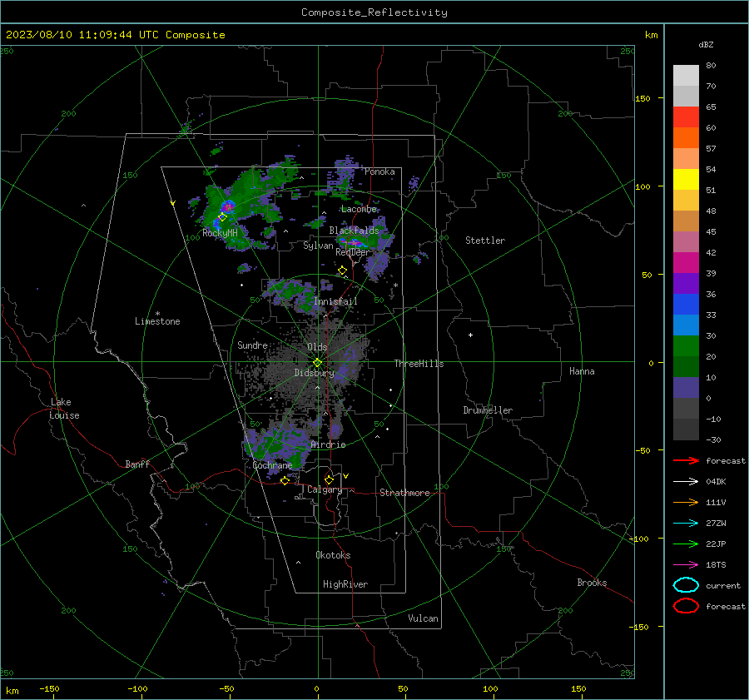This screenshot has height=700, width=749.
Task: Select the yellow 51-54 dBZ swatch
Action: pyautogui.click(x=686, y=180)
